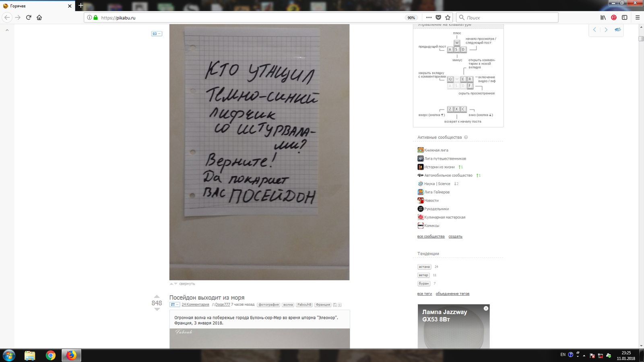Click the Pocket save icon in address bar

click(x=438, y=18)
